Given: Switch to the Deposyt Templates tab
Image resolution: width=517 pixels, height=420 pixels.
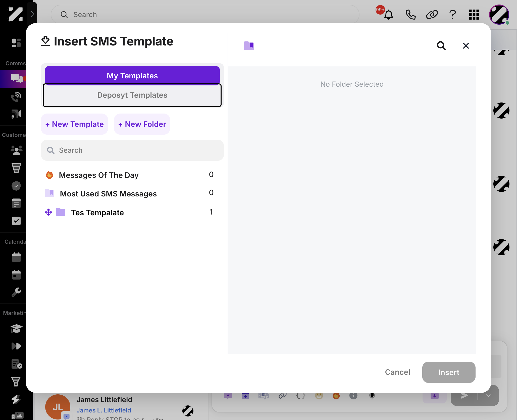Looking at the screenshot, I should 132,95.
